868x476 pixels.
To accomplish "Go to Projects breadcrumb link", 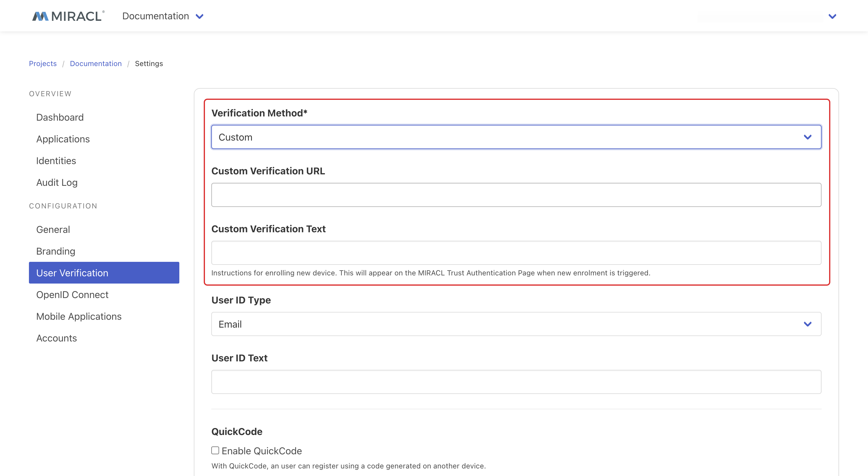I will (x=43, y=63).
